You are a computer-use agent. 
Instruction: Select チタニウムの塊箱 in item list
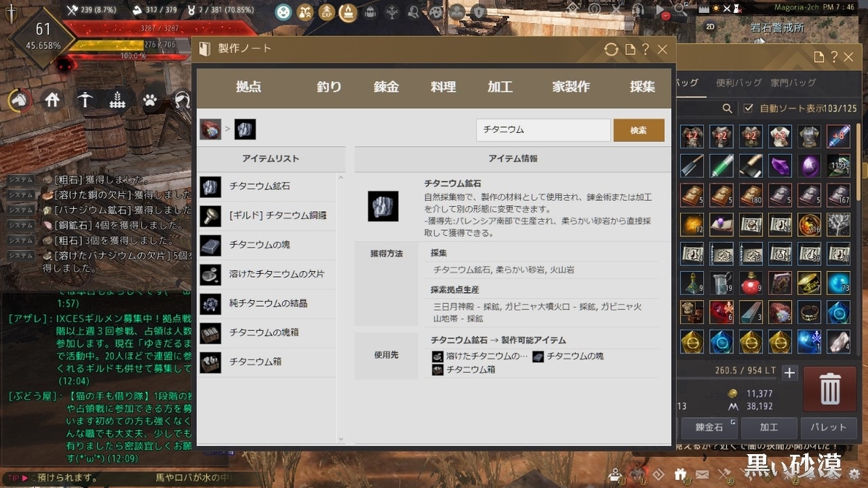[x=268, y=333]
